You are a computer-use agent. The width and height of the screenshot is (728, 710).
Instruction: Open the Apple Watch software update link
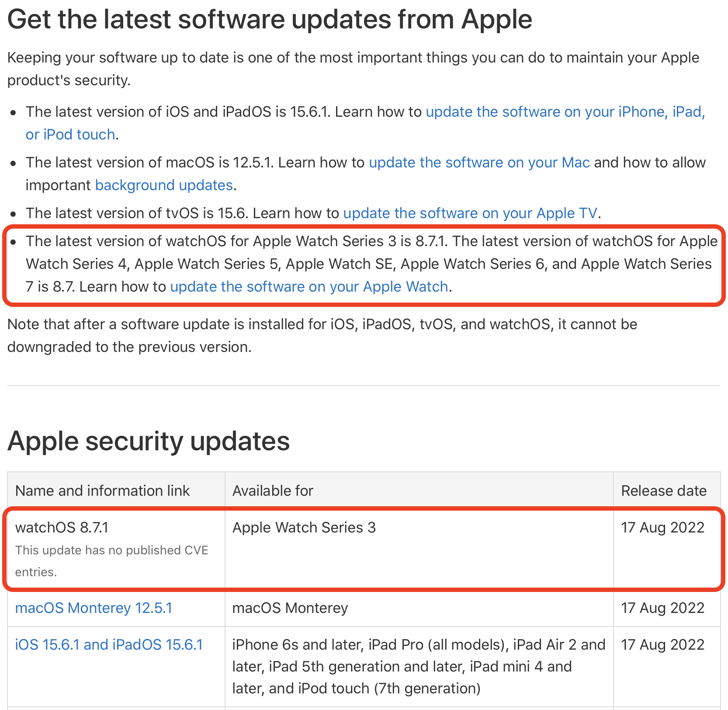point(309,287)
